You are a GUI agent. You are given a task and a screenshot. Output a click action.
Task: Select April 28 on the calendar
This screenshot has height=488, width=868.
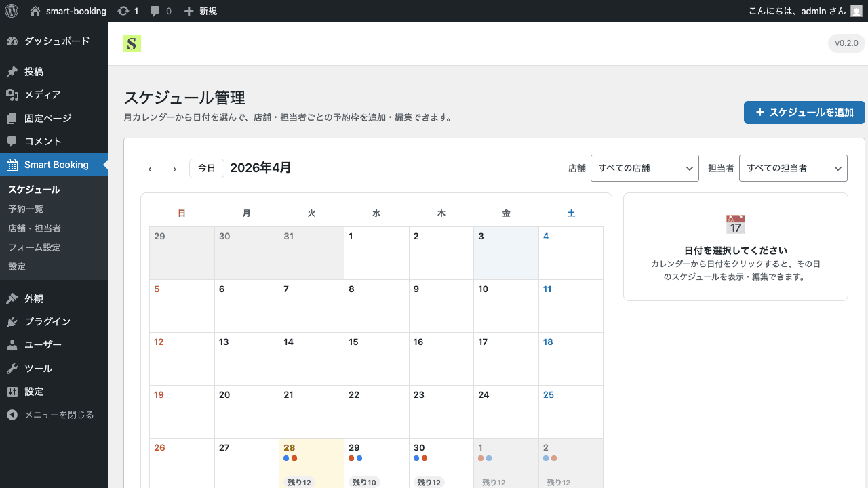[x=311, y=468]
